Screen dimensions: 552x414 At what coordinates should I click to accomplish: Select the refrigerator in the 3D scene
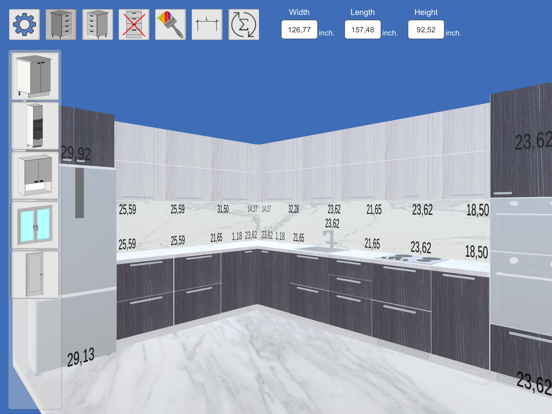[88, 261]
